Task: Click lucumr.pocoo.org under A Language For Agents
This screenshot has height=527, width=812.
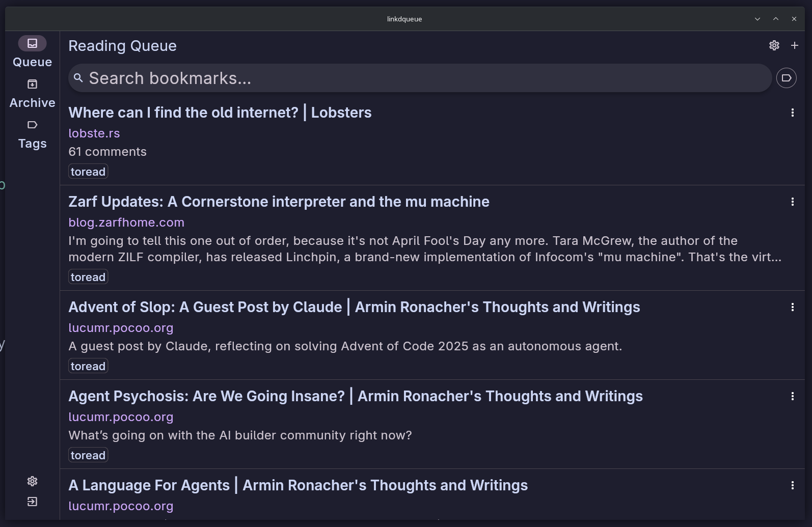Action: [x=121, y=506]
